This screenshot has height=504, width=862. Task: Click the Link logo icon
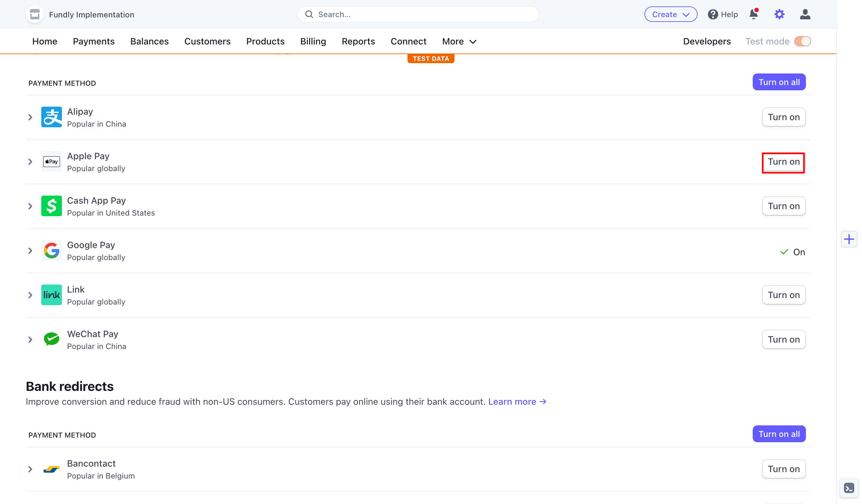[x=51, y=295]
